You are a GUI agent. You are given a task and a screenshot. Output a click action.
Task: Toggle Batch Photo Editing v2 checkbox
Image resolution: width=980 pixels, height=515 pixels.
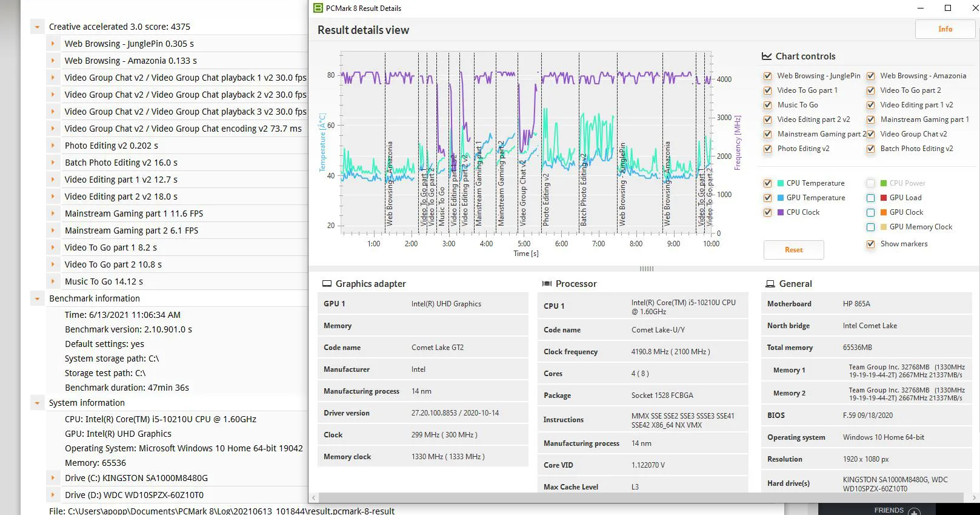(x=870, y=149)
